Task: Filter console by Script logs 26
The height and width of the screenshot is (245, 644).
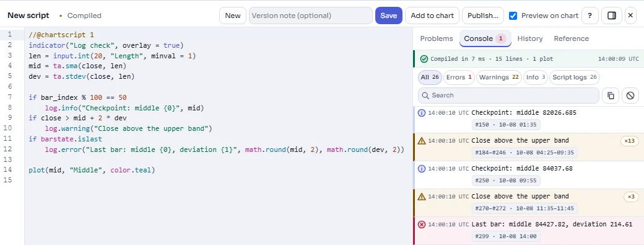Action: point(575,78)
